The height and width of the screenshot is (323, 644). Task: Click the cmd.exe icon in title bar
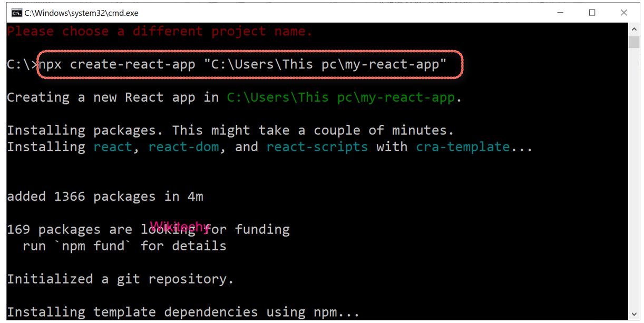click(x=17, y=13)
